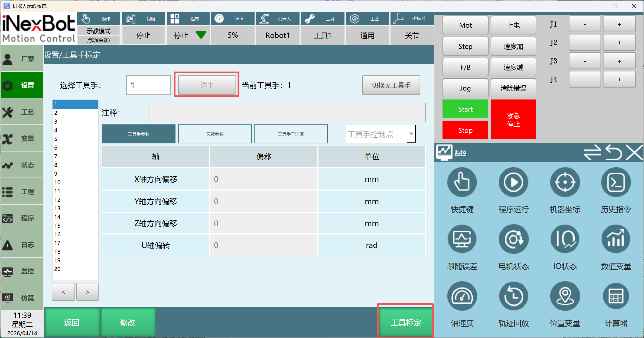This screenshot has height=338, width=644.
Task: Open the 轨迹回放 trajectory playback icon
Action: (x=513, y=296)
